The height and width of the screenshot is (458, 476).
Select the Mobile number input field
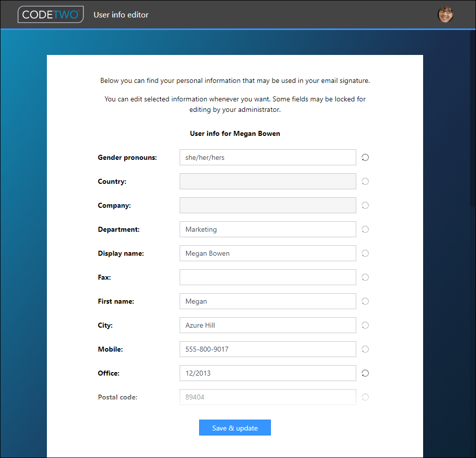click(x=267, y=349)
